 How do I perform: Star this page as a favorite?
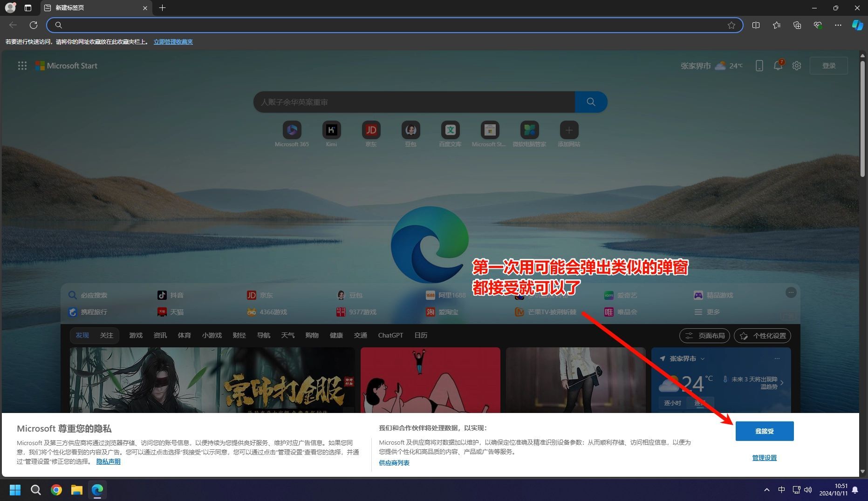tap(731, 25)
